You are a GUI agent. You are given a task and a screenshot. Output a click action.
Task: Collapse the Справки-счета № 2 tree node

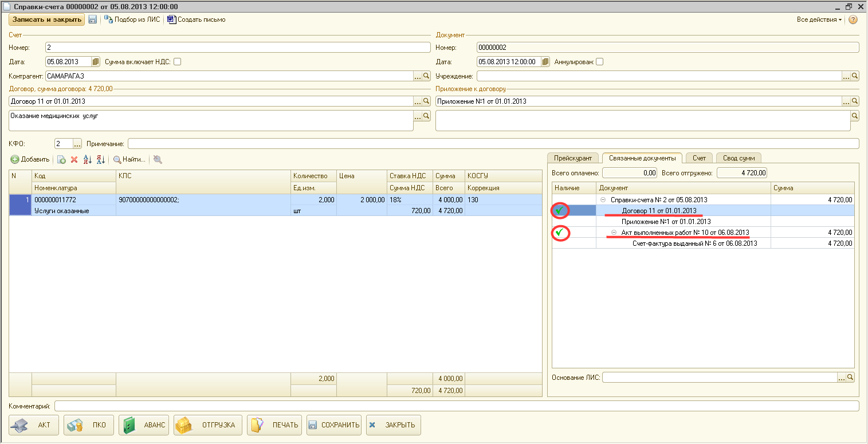tap(603, 200)
